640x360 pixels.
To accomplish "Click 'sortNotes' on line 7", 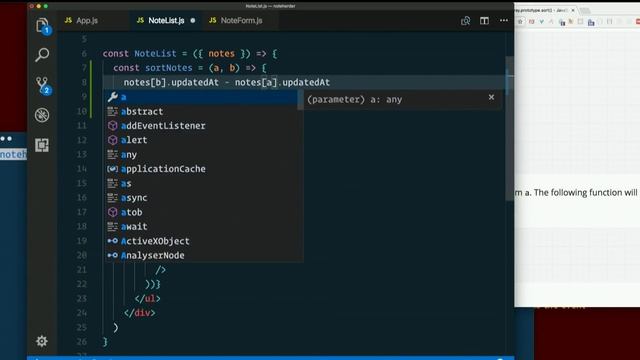I will pos(169,68).
